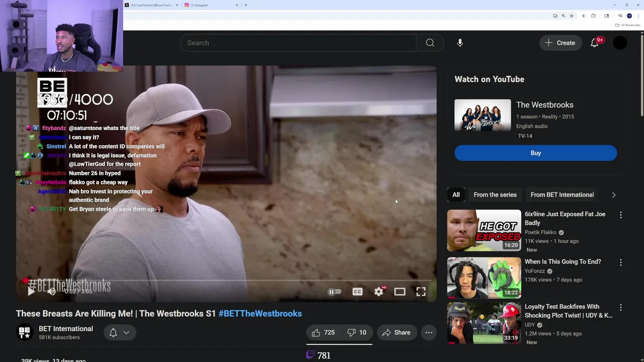Image resolution: width=644 pixels, height=362 pixels.
Task: Open options for the 6ix9ine video
Action: pos(620,215)
